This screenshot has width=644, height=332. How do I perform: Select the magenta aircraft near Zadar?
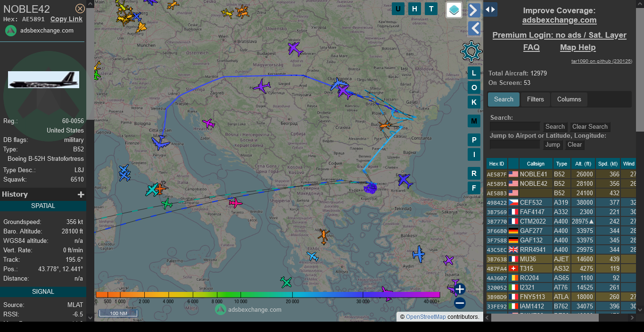click(x=208, y=124)
